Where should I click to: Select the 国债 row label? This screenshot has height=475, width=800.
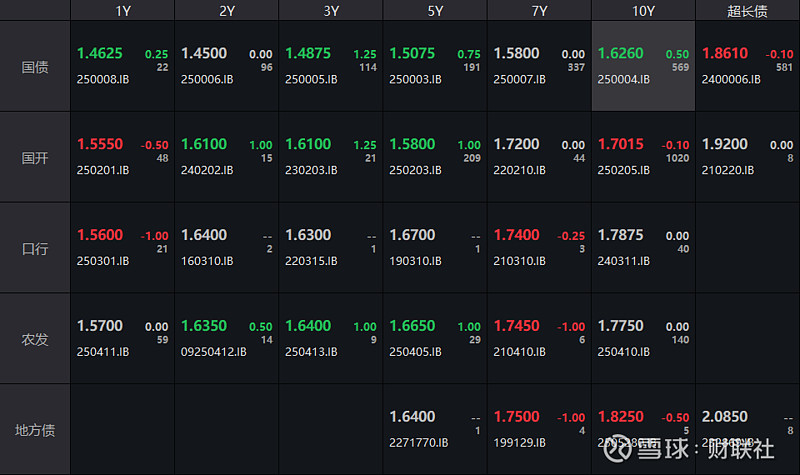pyautogui.click(x=35, y=66)
